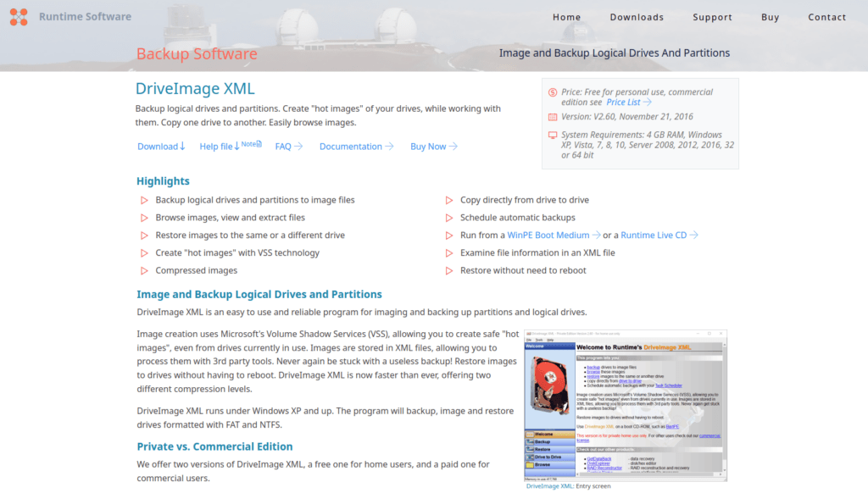Click the bullet arrow beside Schedule automatic backups
The image size is (868, 493).
(449, 218)
